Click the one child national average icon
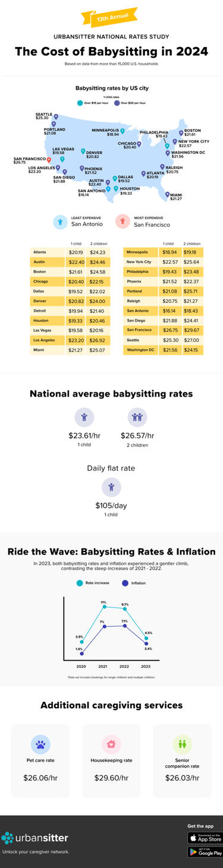This screenshot has height=868, width=223. click(x=84, y=417)
